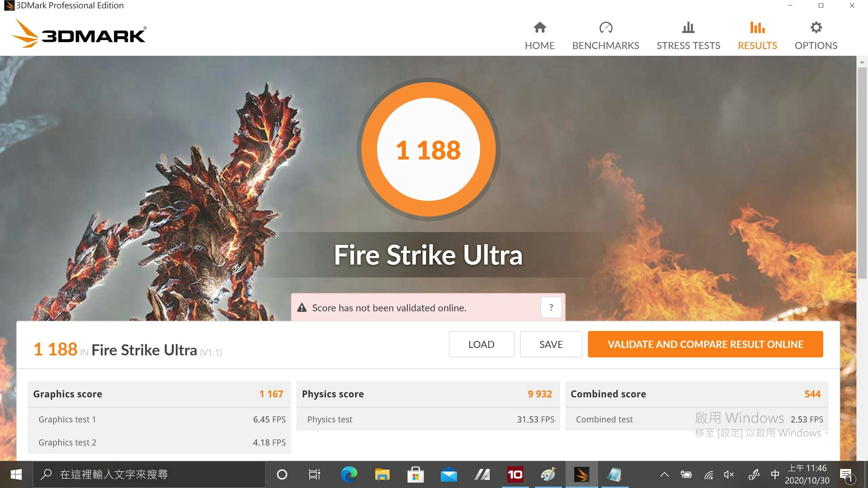Select the Physics test row
This screenshot has width=868, height=488.
428,419
